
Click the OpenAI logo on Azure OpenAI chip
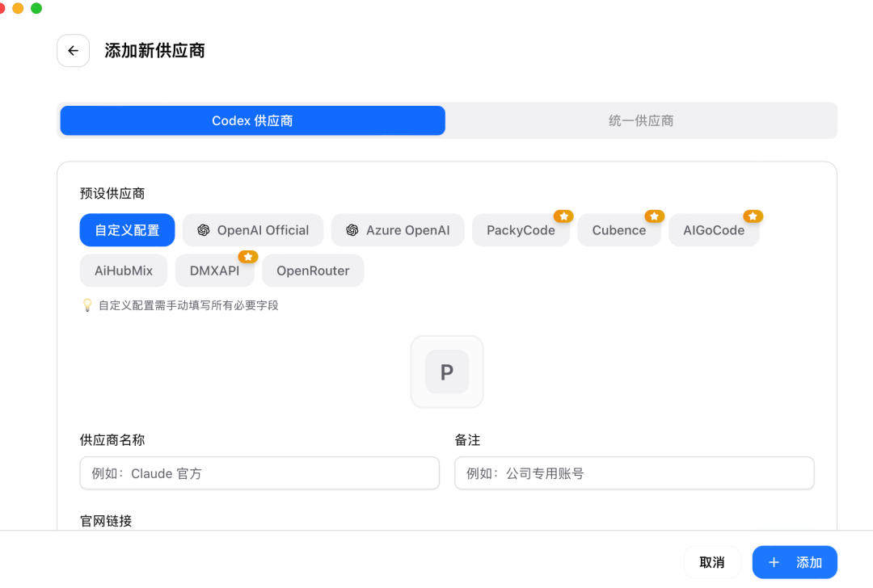pos(352,229)
